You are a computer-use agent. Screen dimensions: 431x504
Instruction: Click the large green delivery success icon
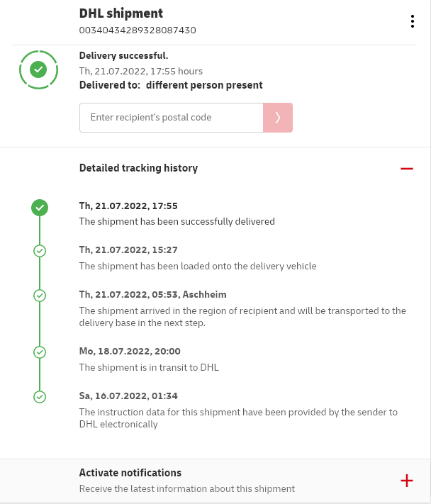(39, 69)
